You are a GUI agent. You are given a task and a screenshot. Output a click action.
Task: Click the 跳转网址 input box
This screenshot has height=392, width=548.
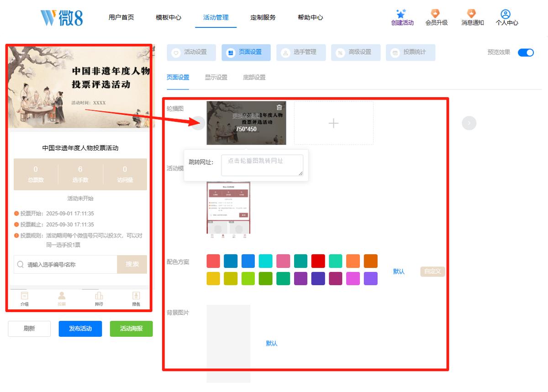pos(262,165)
